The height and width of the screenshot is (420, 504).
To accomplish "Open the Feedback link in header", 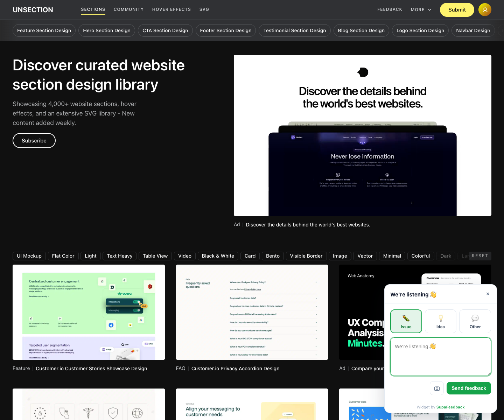I will (390, 9).
